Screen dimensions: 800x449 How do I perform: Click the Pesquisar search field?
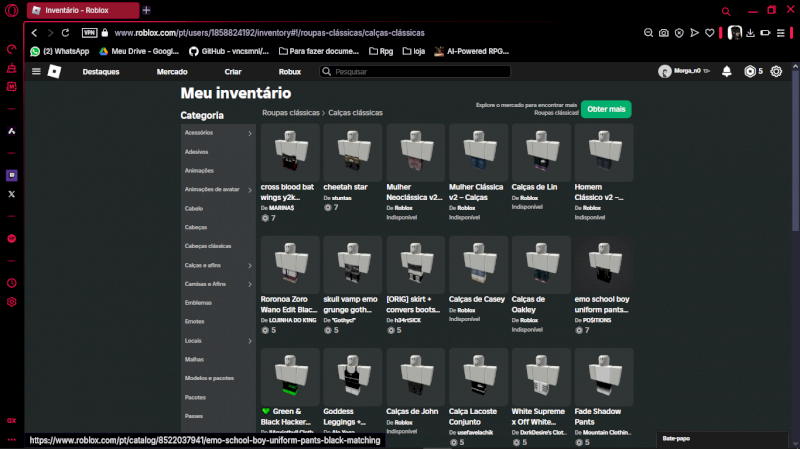tap(420, 72)
